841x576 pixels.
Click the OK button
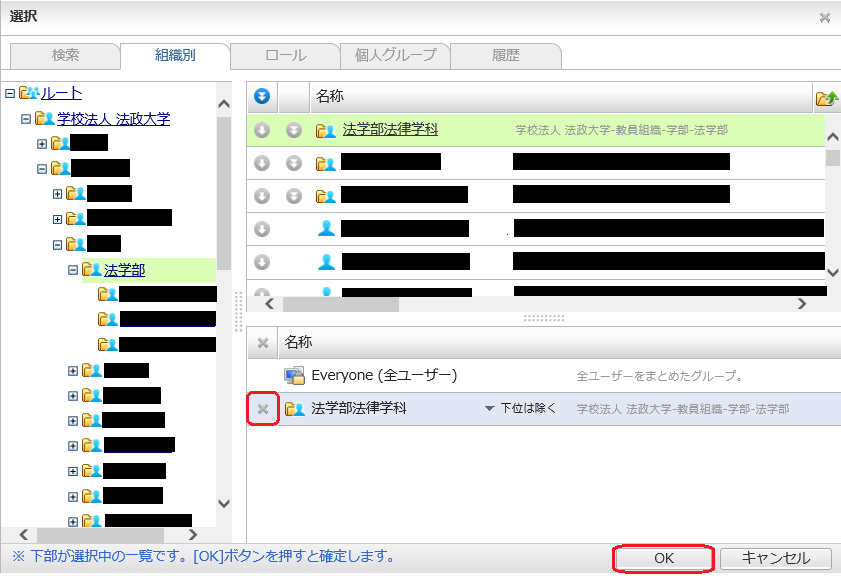point(663,558)
